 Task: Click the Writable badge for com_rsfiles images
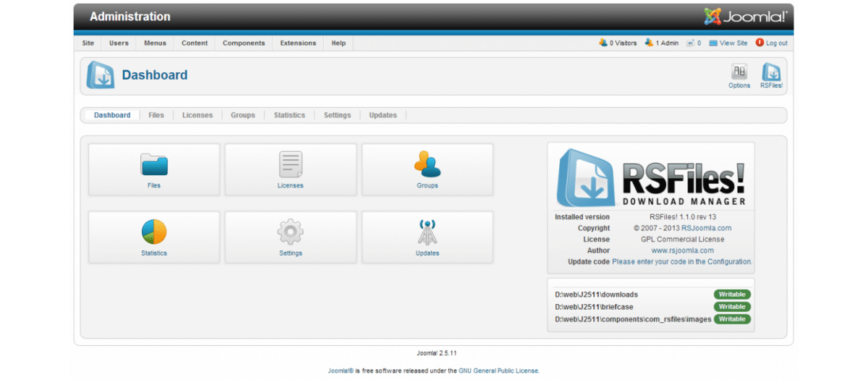732,319
